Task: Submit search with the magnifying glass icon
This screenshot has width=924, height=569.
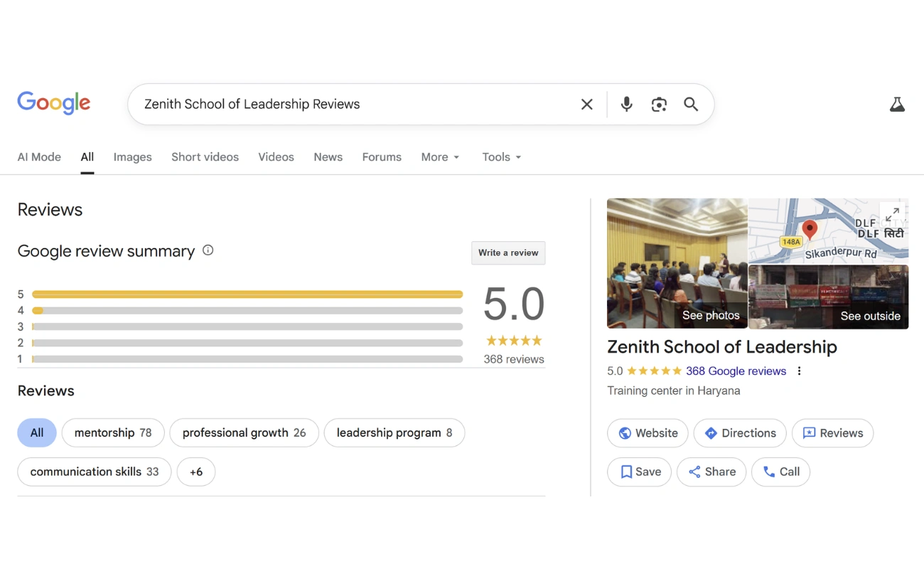Action: (x=691, y=105)
